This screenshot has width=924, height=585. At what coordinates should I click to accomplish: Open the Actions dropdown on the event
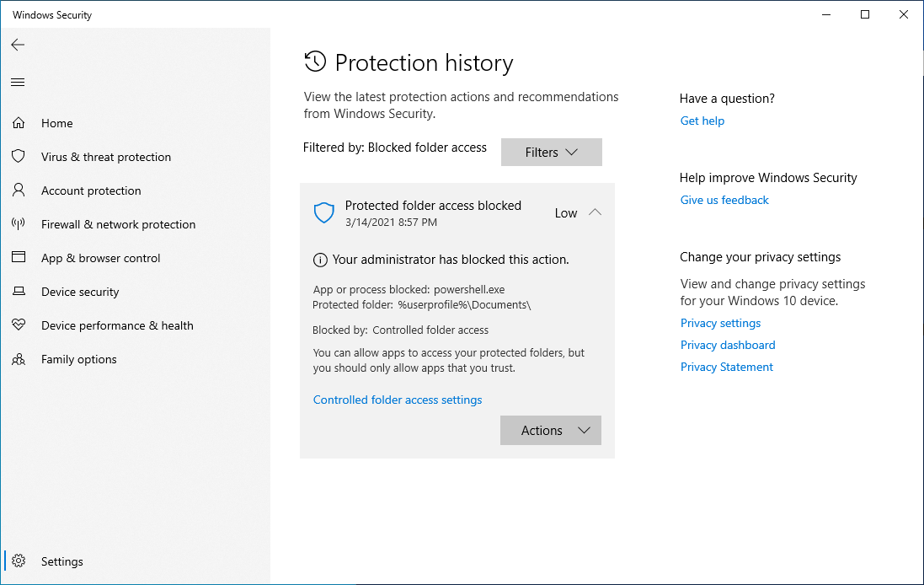point(550,430)
